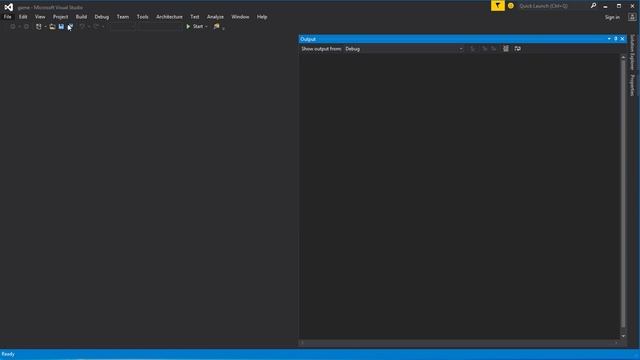Open the Tools menu
The image size is (640, 360).
click(142, 17)
